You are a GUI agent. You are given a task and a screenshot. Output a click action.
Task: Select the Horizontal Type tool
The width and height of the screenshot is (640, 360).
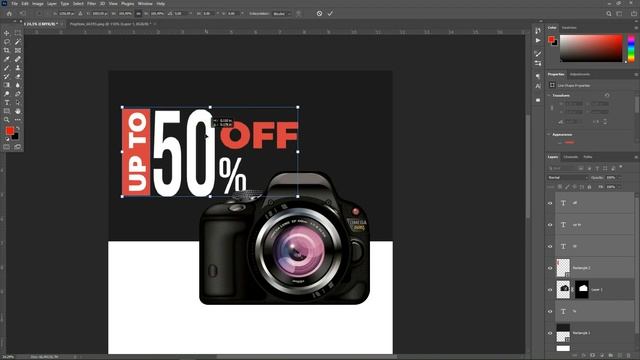[x=7, y=102]
